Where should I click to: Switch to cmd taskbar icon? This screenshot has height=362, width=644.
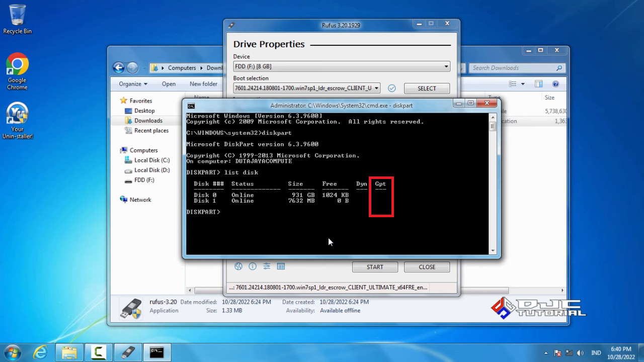(x=156, y=352)
